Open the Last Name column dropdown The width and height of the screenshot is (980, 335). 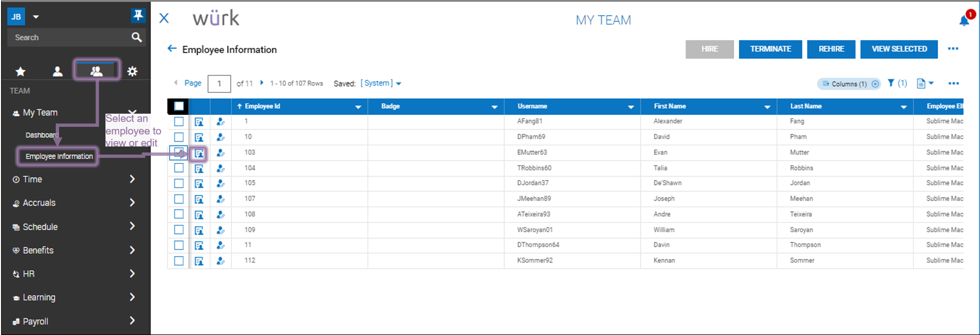903,107
